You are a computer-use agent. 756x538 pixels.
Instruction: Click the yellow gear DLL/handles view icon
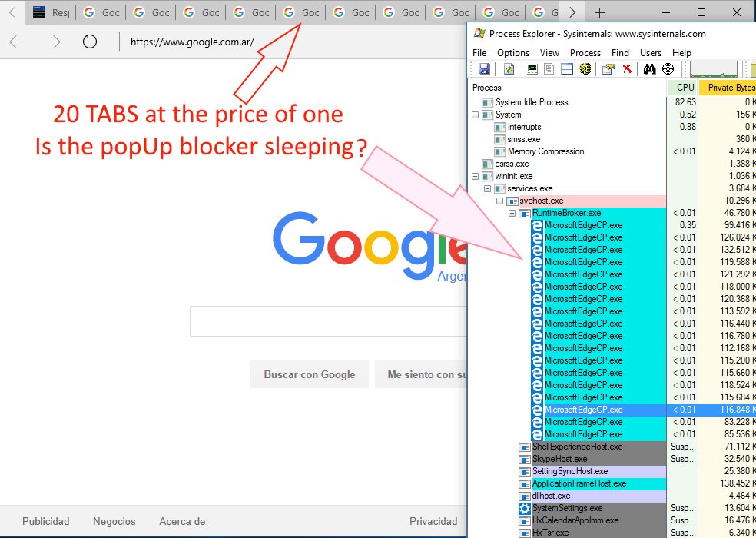point(585,69)
